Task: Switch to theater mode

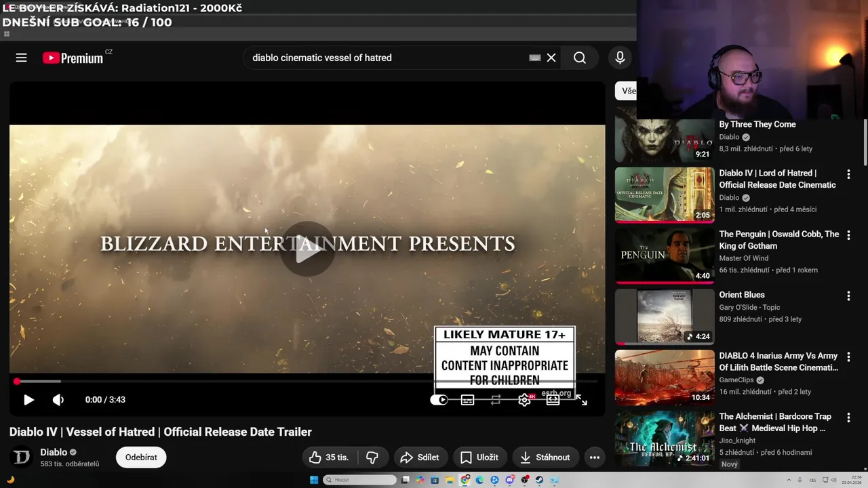Action: pyautogui.click(x=553, y=400)
